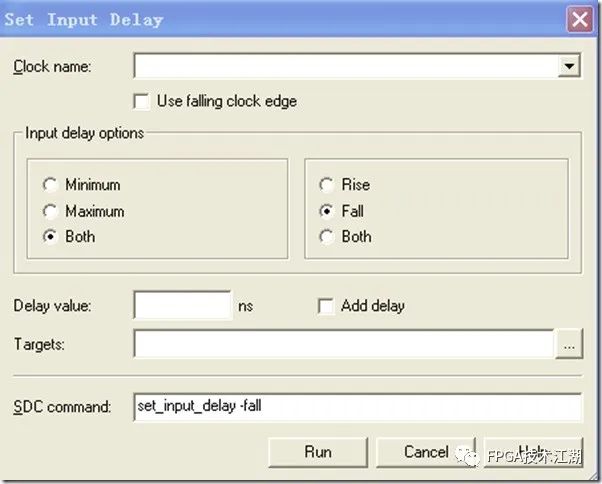Viewport: 602px width, 484px height.
Task: Close the Set Input Delay dialog
Action: [x=580, y=19]
